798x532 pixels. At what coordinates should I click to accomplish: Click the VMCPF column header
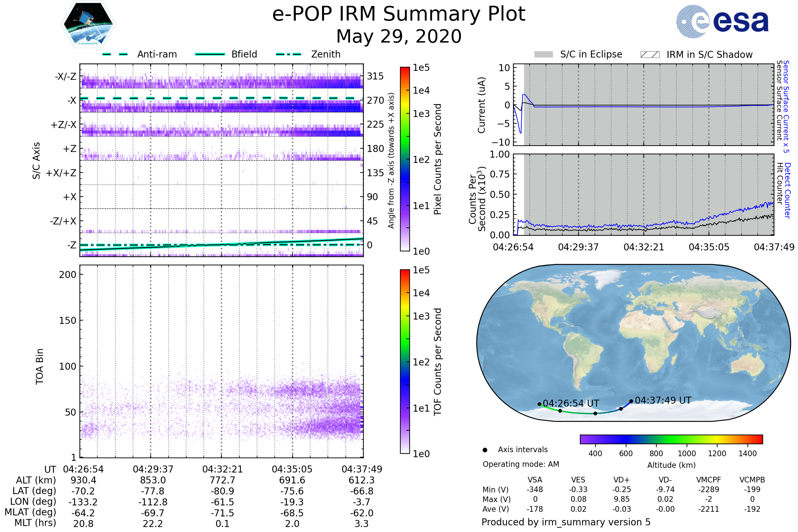click(x=709, y=480)
